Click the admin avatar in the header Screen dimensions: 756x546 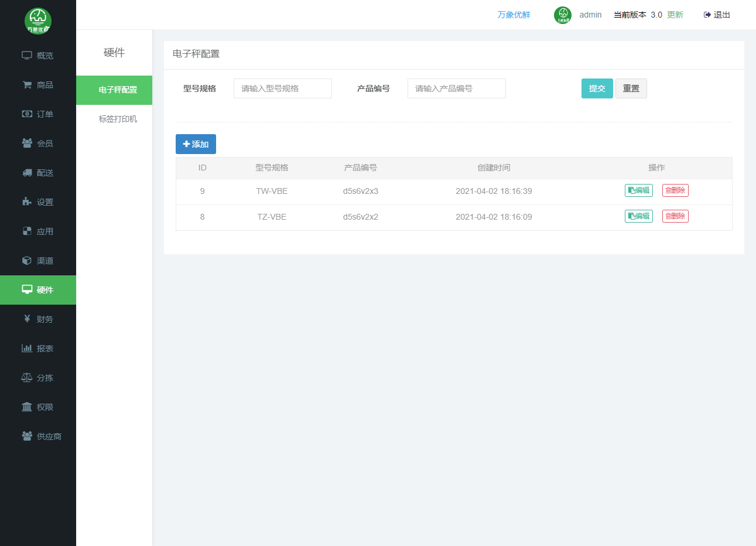[562, 15]
